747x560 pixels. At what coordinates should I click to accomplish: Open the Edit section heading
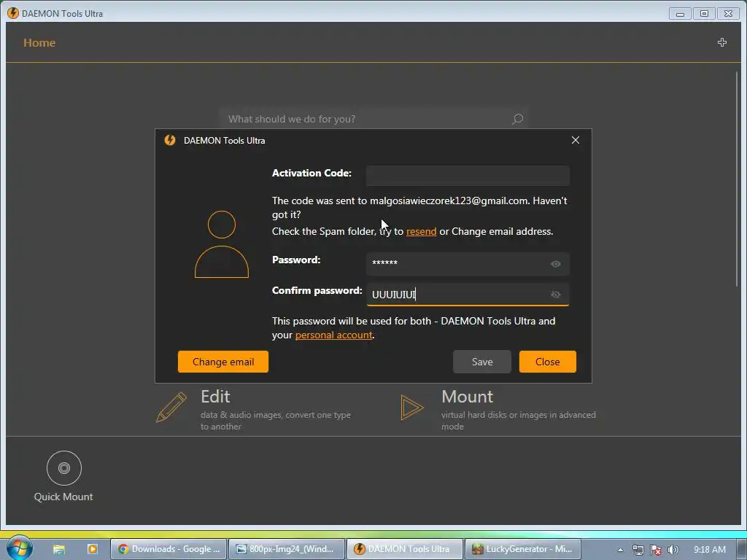click(215, 397)
